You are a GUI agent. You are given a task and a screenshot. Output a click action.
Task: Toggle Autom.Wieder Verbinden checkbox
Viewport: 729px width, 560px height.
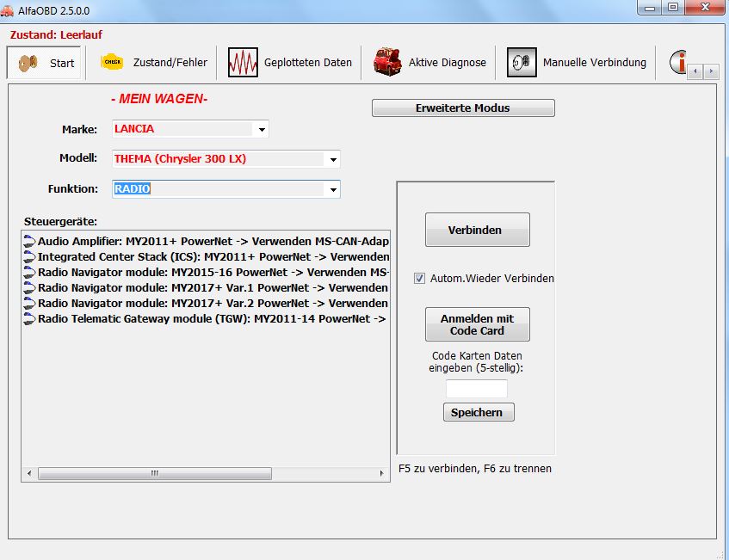tap(420, 279)
